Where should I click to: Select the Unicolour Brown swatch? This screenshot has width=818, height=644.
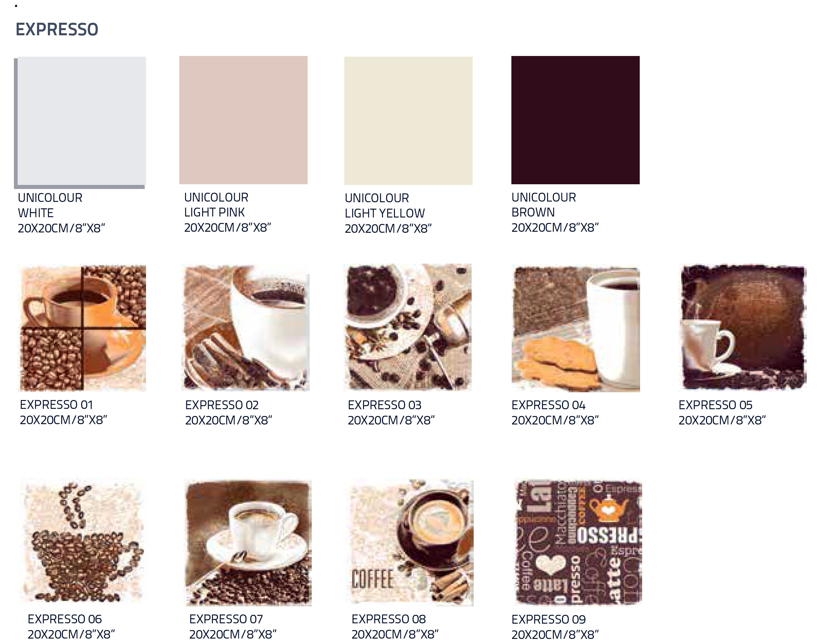click(576, 120)
